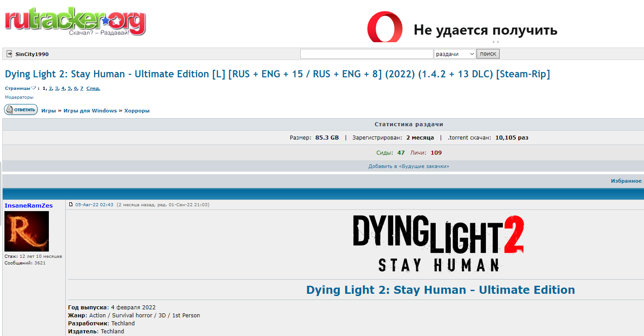
Task: Open the «Игры» breadcrumb
Action: pyautogui.click(x=49, y=111)
